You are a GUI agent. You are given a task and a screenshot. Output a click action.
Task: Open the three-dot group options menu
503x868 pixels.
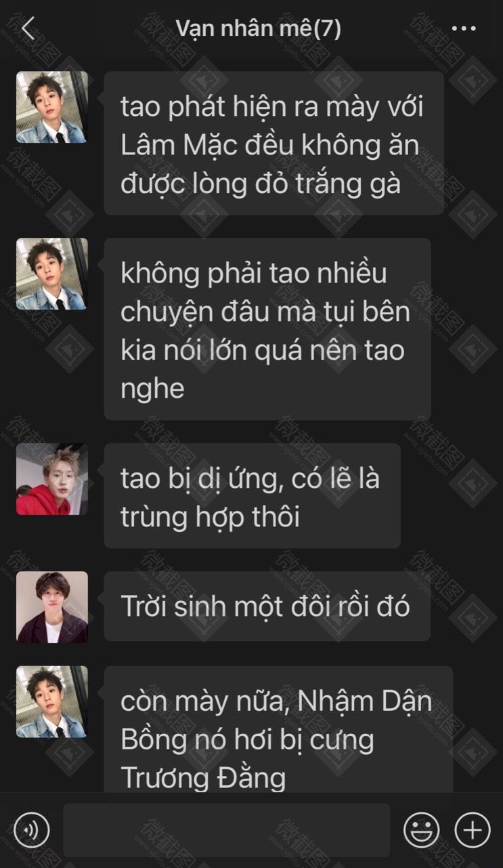pos(464,28)
